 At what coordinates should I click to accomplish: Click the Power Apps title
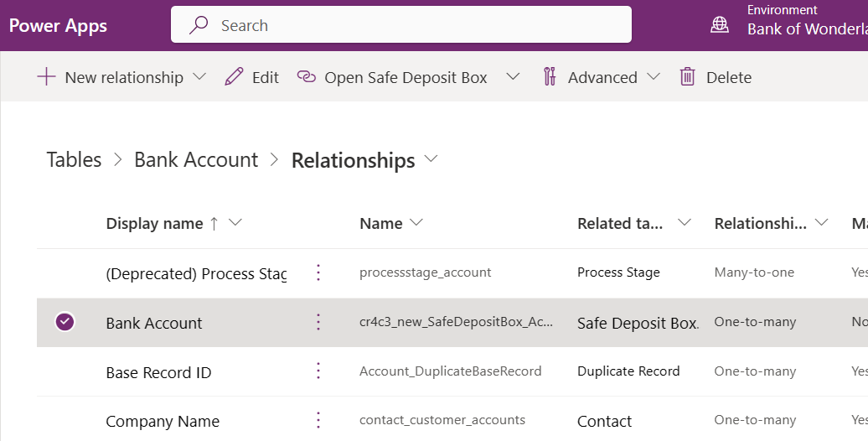[x=58, y=25]
